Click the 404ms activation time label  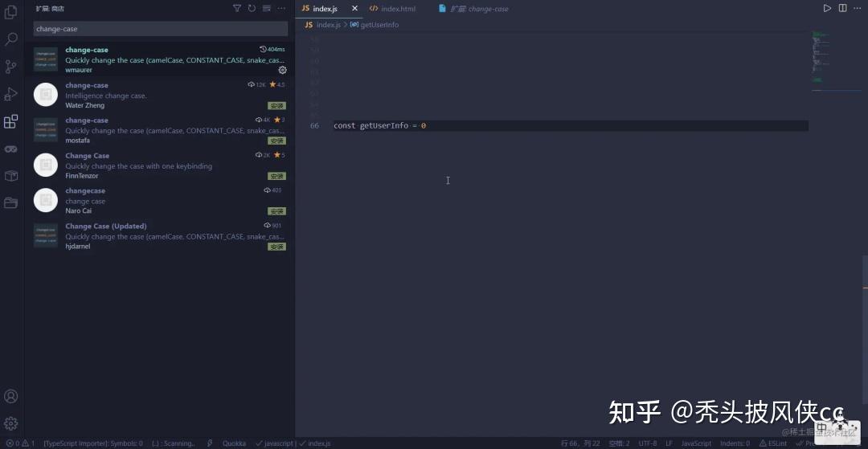[x=272, y=50]
